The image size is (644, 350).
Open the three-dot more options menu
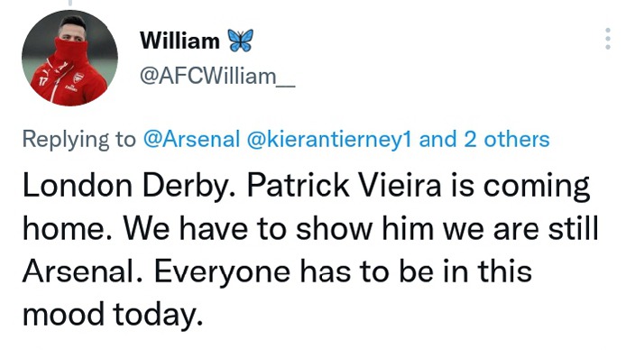click(x=608, y=39)
